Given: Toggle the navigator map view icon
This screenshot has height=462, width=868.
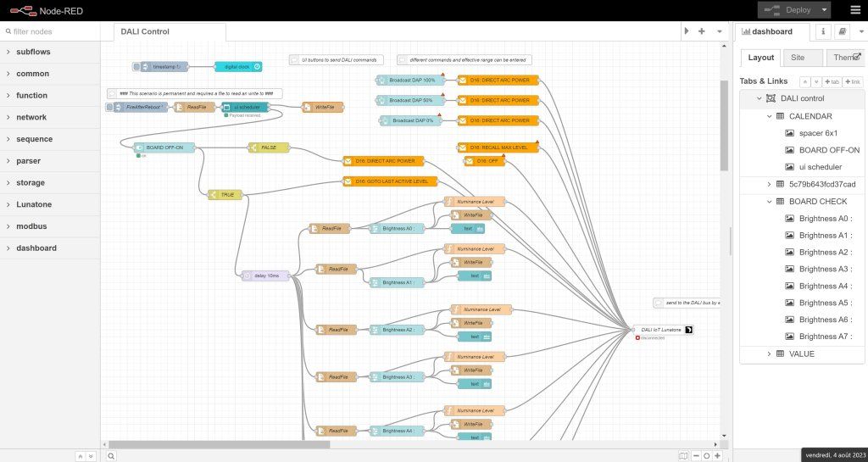Looking at the screenshot, I should (683, 455).
